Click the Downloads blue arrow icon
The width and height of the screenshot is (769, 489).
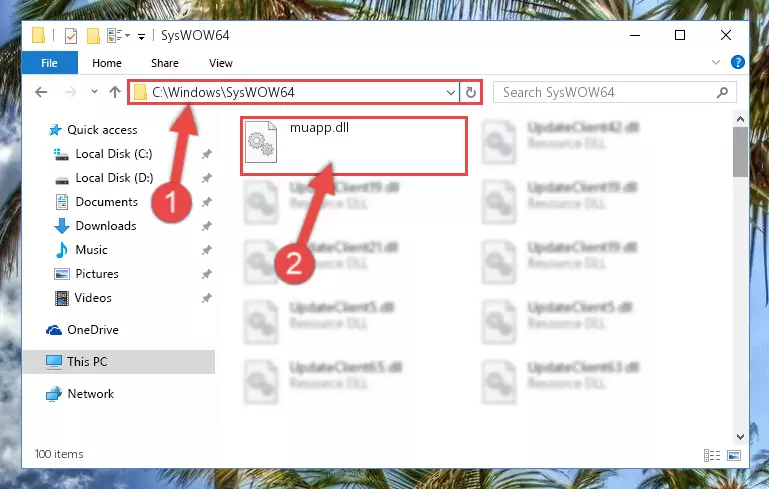click(x=62, y=226)
